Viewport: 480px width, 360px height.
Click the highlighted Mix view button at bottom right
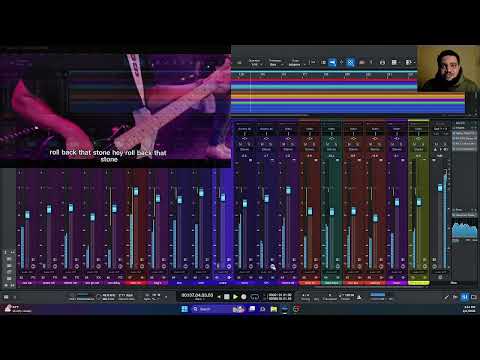pyautogui.click(x=464, y=297)
